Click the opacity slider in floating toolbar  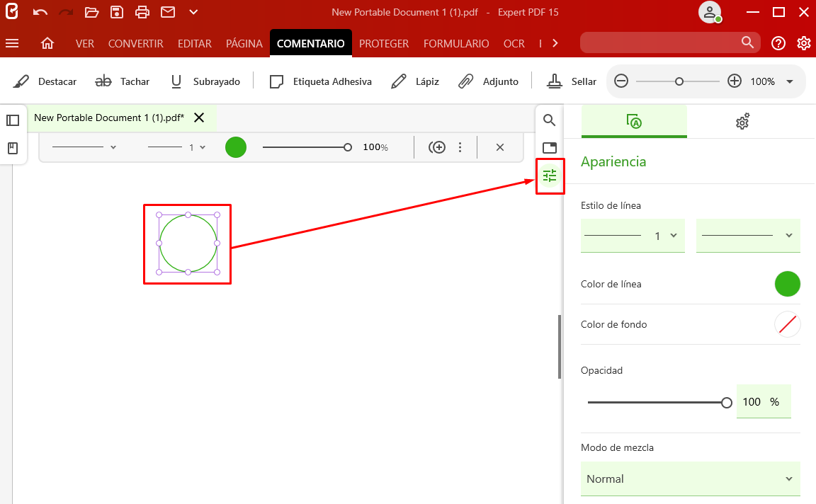coord(307,147)
